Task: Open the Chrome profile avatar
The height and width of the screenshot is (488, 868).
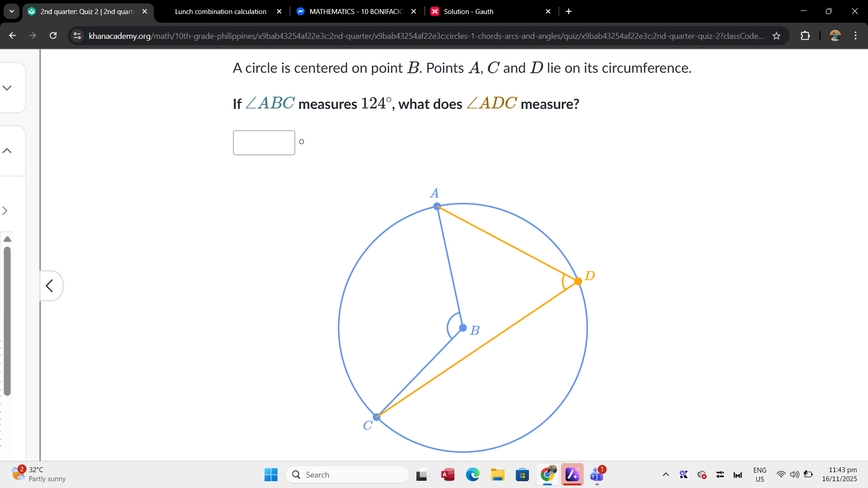Action: pyautogui.click(x=835, y=36)
